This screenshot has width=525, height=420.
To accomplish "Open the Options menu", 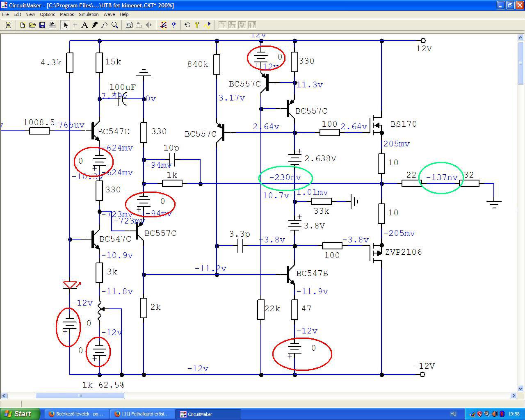I will (x=48, y=14).
